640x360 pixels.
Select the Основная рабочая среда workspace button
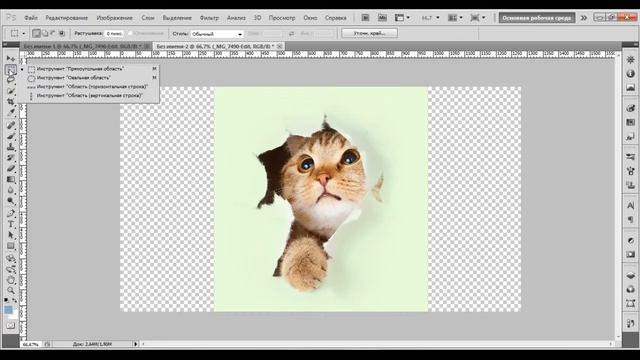tap(537, 18)
